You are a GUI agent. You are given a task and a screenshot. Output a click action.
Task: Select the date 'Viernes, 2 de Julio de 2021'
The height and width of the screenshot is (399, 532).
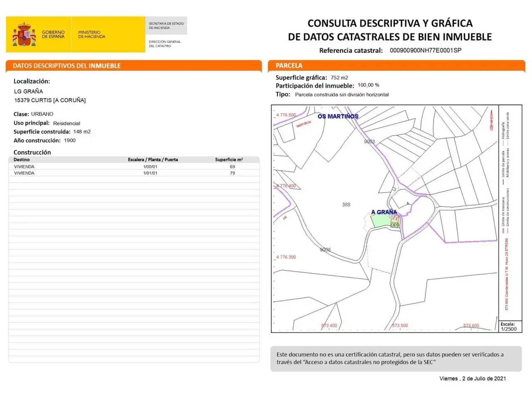point(473,379)
